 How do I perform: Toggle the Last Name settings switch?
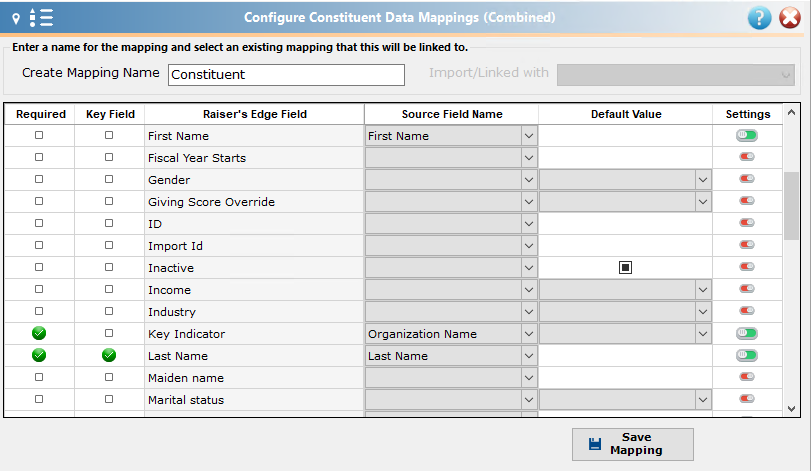[747, 355]
